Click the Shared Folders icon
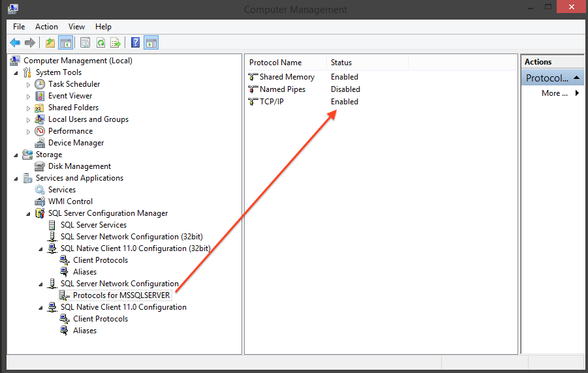 click(39, 108)
